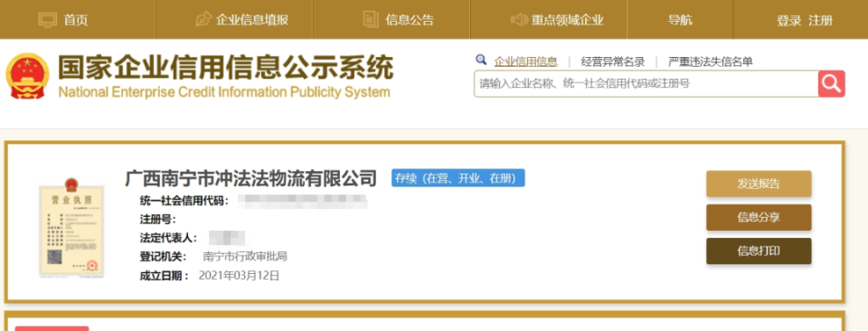868x331 pixels.
Task: Select the 经营异常名录 search tab
Action: (x=613, y=61)
